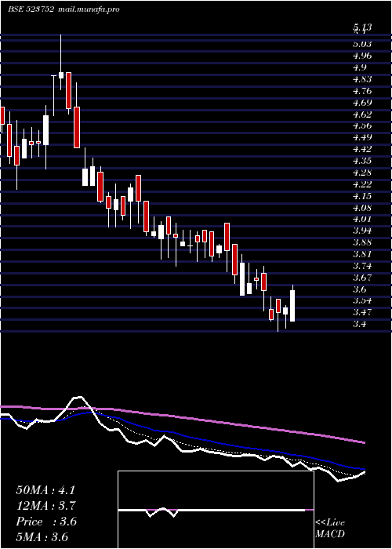The height and width of the screenshot is (549, 392).
Task: Click the 4.96 price axis label
Action: coord(362,56)
